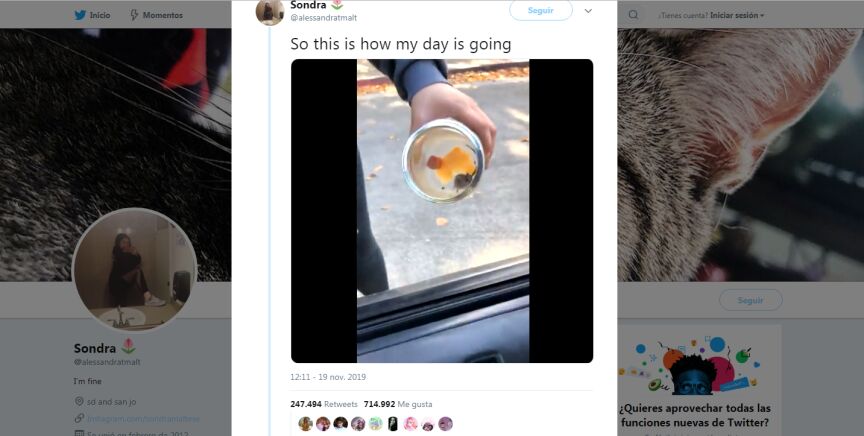Viewport: 864px width, 436px height.
Task: Open the 714.992 Me gusta list
Action: (x=394, y=404)
